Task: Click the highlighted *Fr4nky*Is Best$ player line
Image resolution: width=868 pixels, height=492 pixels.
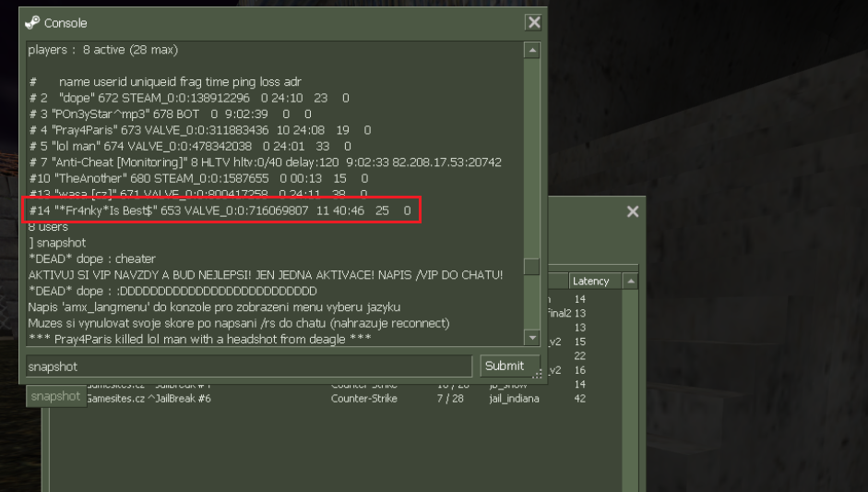Action: (221, 210)
